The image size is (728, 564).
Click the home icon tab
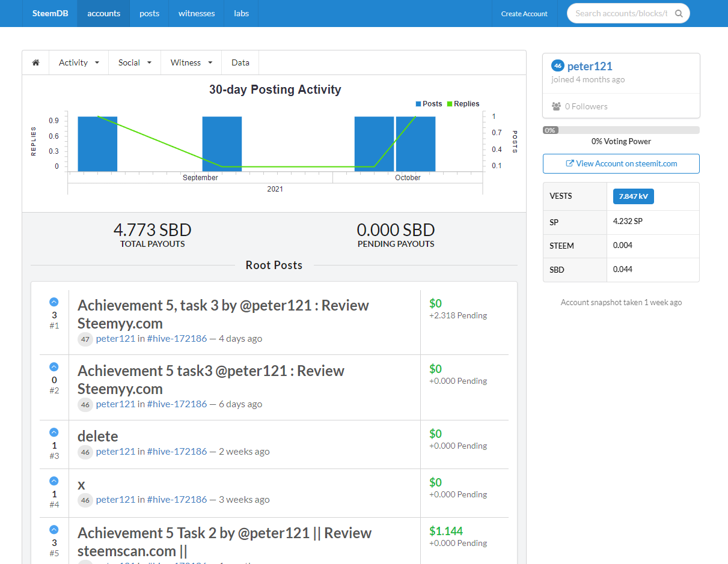[35, 62]
